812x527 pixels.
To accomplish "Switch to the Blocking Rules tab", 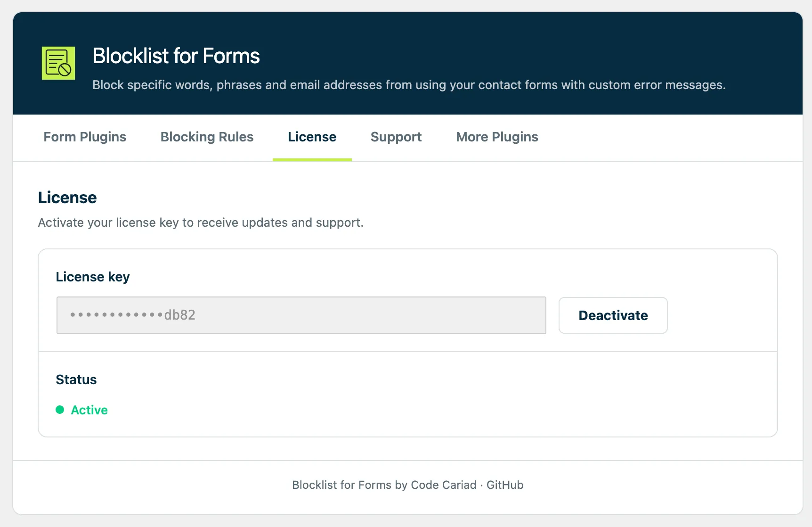I will click(207, 137).
